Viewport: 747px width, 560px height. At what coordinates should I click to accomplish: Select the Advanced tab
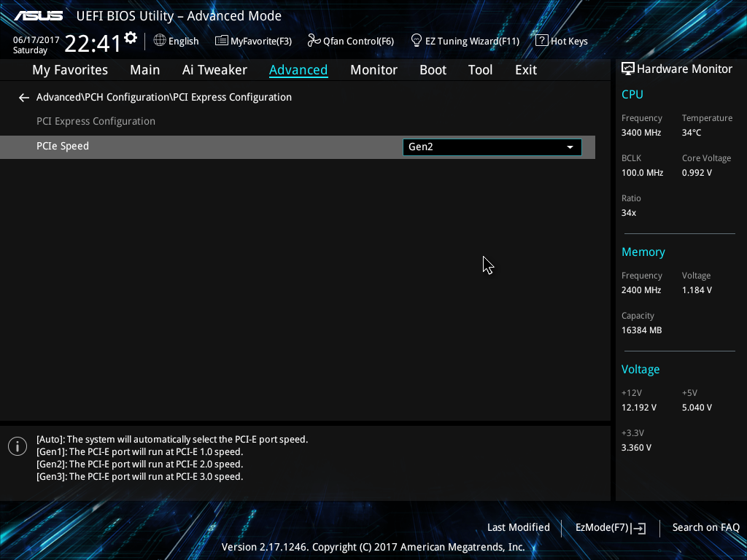click(x=298, y=70)
